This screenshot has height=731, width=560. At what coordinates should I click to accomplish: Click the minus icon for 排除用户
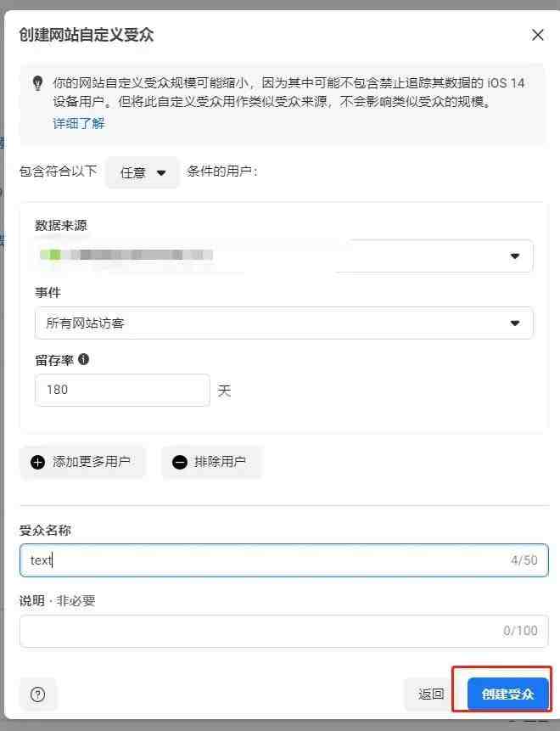point(180,462)
